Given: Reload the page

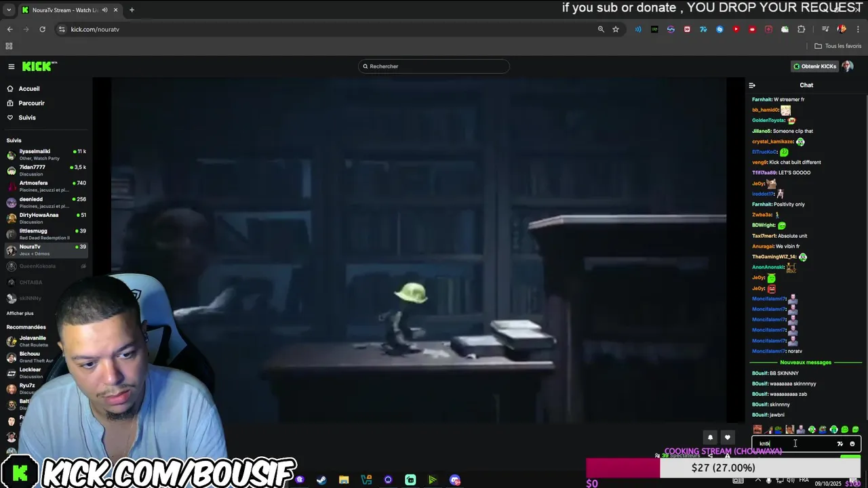Looking at the screenshot, I should tap(42, 29).
